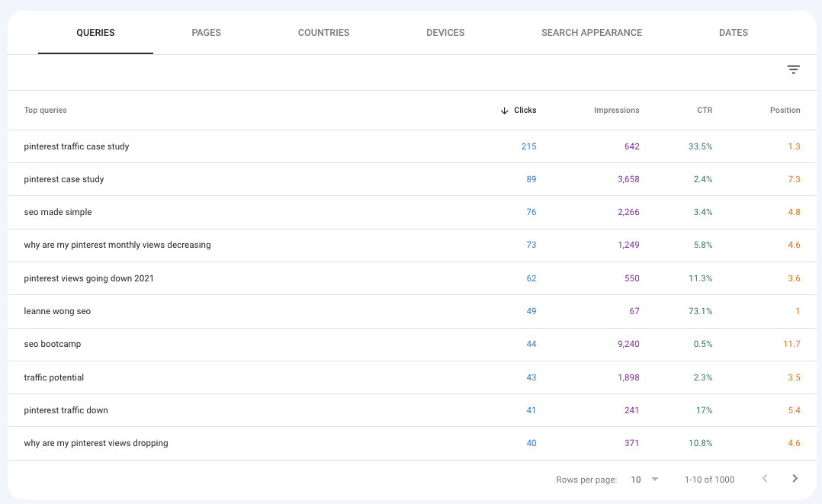Image resolution: width=822 pixels, height=504 pixels.
Task: Select the Queries tab
Action: point(95,33)
